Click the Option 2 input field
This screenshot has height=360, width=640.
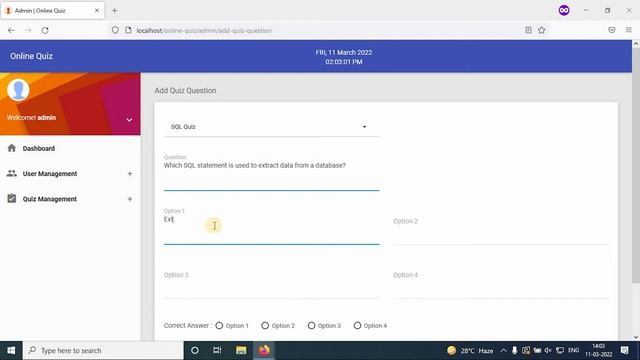point(500,229)
